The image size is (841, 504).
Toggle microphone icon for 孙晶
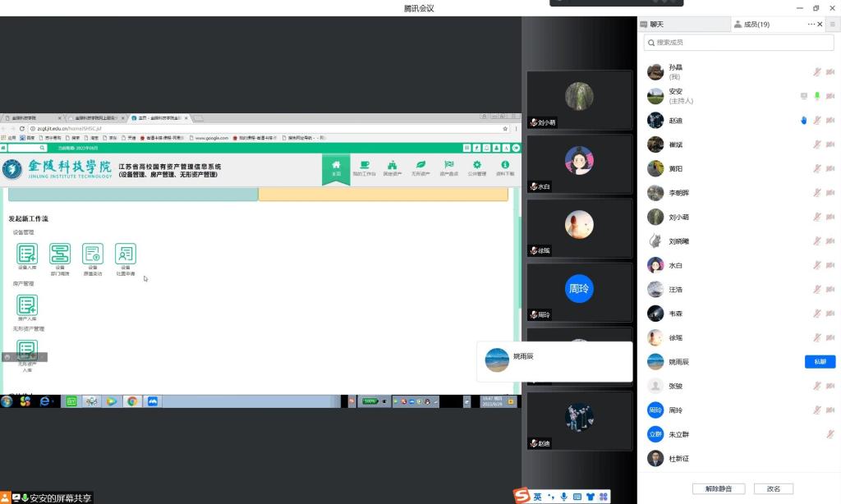pos(817,72)
